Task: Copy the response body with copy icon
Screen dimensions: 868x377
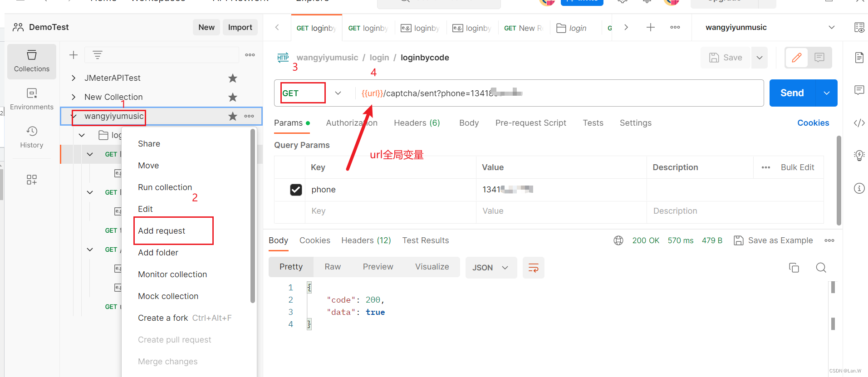Action: pos(794,268)
